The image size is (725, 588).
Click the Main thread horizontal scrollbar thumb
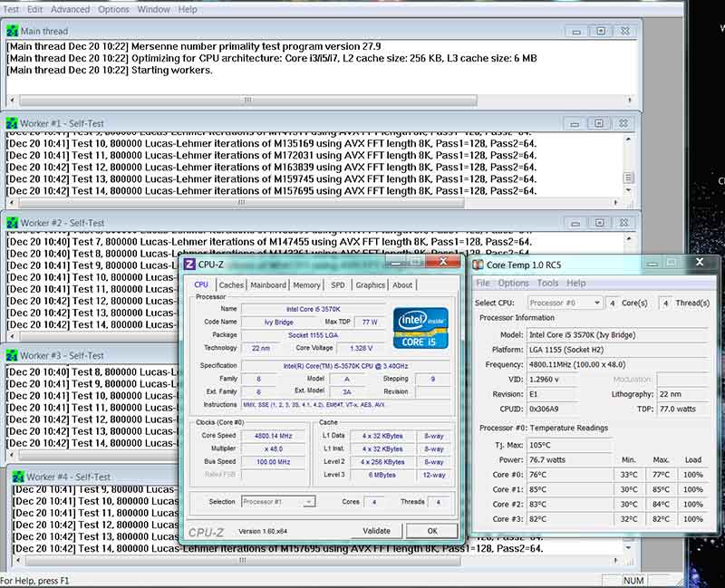pyautogui.click(x=248, y=100)
